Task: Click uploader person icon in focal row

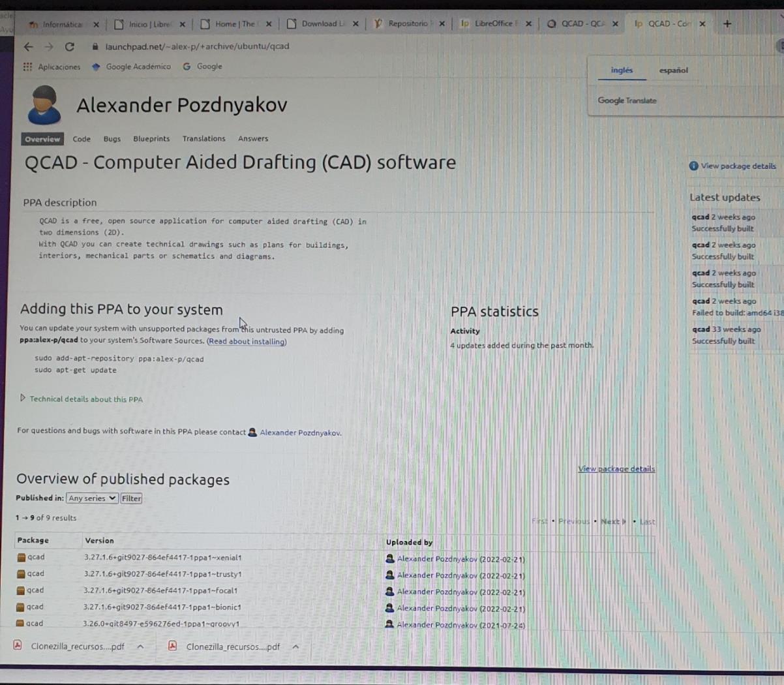Action: pyautogui.click(x=390, y=592)
